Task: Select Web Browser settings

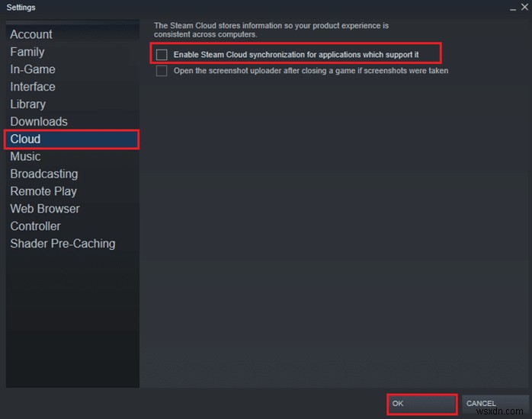Action: coord(45,209)
